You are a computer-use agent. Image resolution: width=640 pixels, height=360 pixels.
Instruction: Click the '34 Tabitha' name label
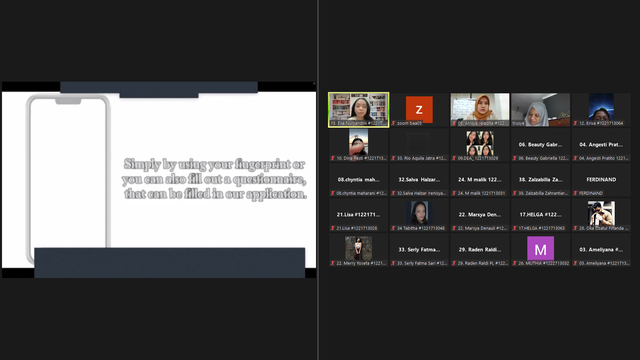click(421, 228)
